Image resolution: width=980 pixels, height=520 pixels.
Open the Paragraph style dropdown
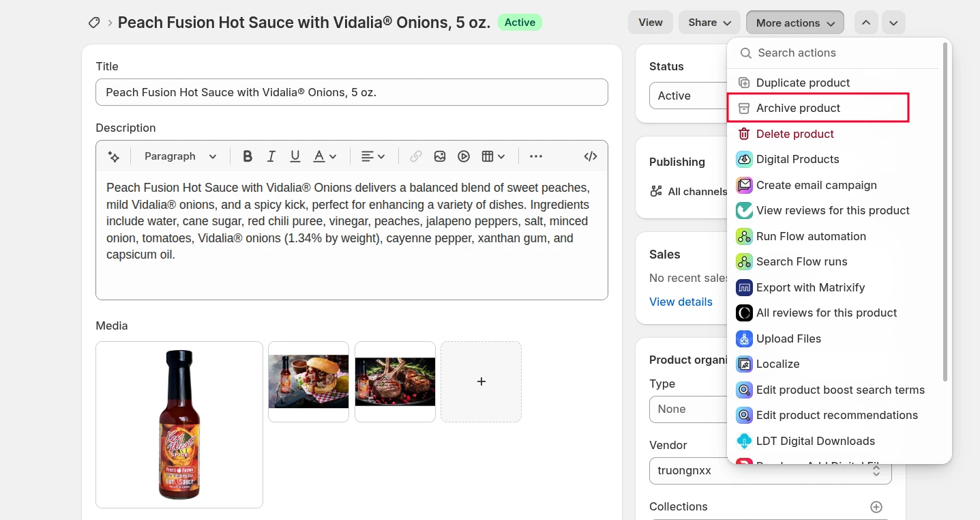point(181,156)
